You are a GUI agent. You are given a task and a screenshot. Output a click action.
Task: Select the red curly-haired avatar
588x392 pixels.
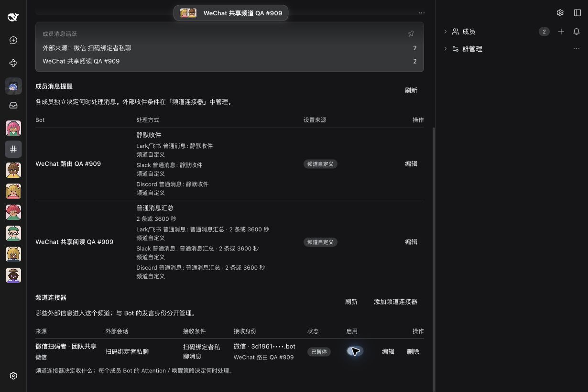(x=13, y=212)
